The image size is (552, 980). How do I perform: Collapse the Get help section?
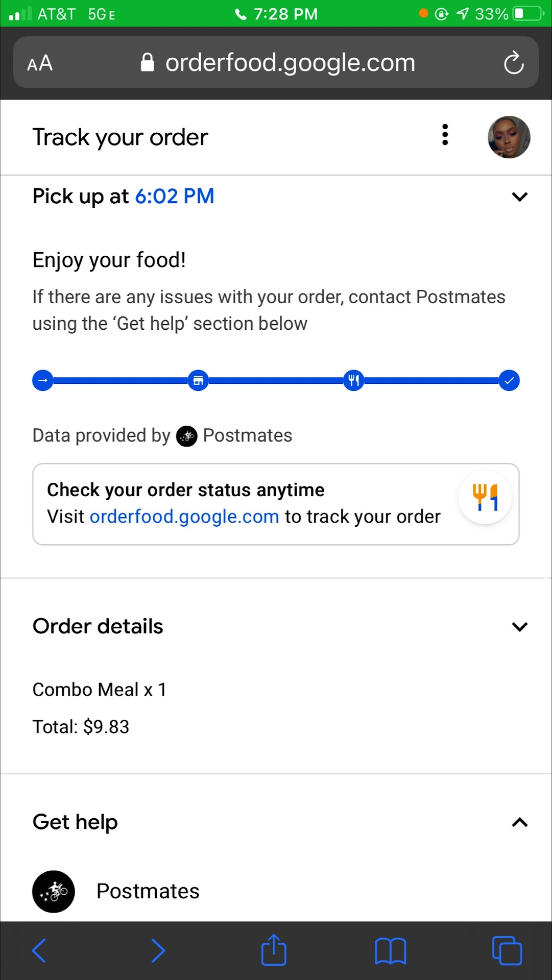coord(519,822)
